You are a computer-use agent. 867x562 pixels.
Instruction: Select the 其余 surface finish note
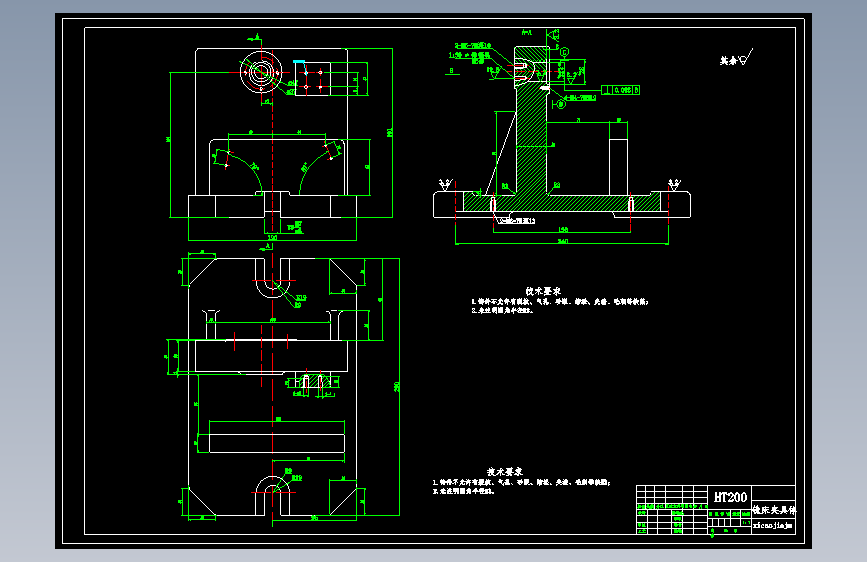coord(736,58)
